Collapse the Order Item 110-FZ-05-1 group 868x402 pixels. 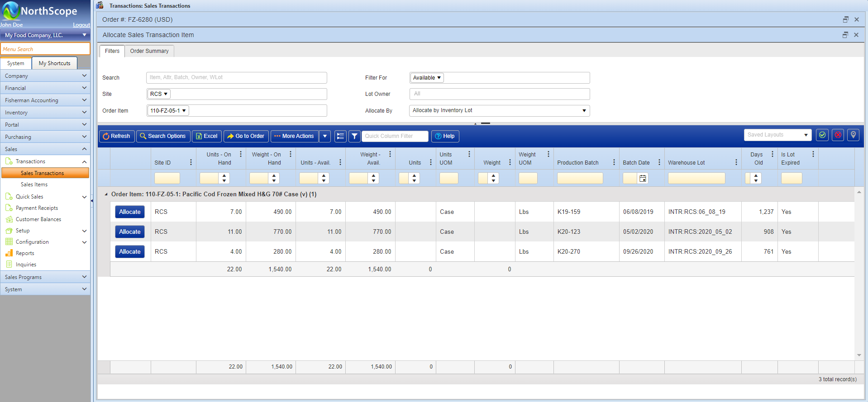point(106,194)
